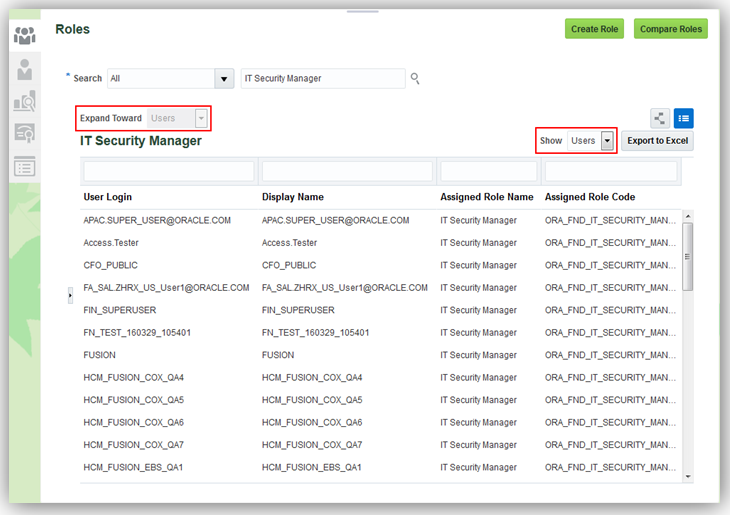730x515 pixels.
Task: Click the table vertical scrollbar thumb
Action: tap(688, 257)
